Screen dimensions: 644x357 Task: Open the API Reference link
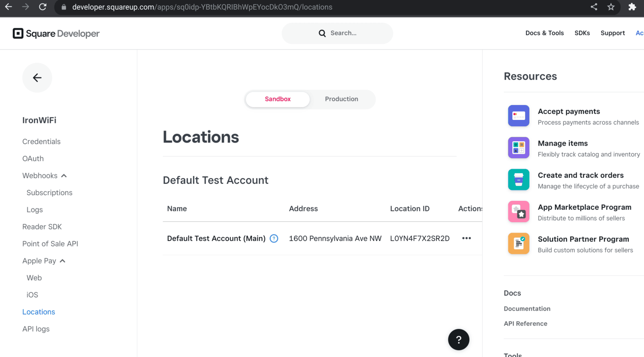pos(525,324)
